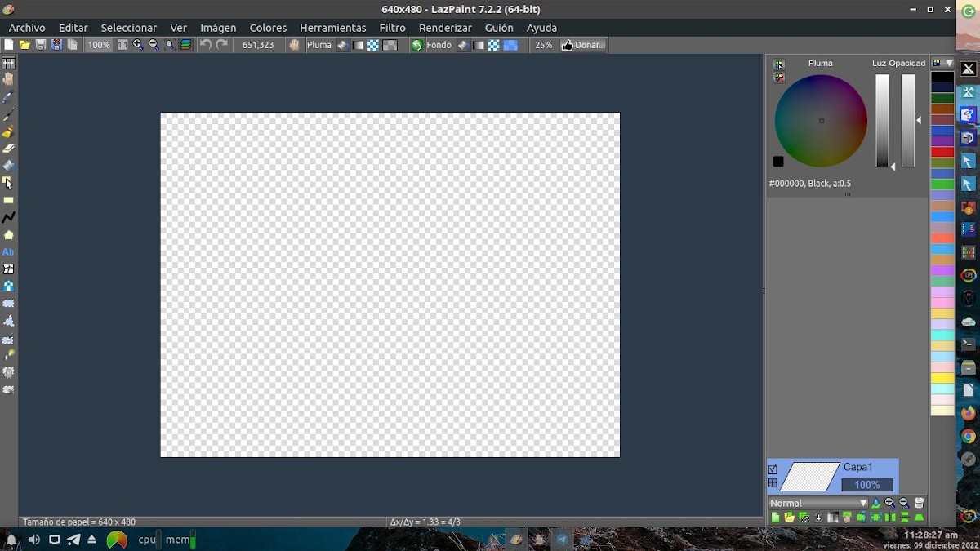The height and width of the screenshot is (551, 980).
Task: Toggle the Capa1 layer grid lock icon
Action: click(773, 483)
